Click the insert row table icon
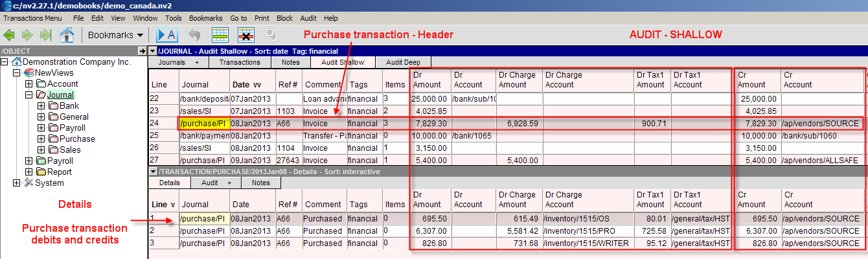 coord(220,34)
